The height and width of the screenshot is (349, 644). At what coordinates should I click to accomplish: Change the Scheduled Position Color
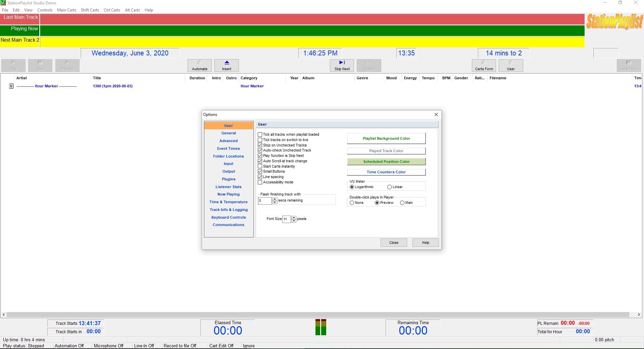pos(386,162)
